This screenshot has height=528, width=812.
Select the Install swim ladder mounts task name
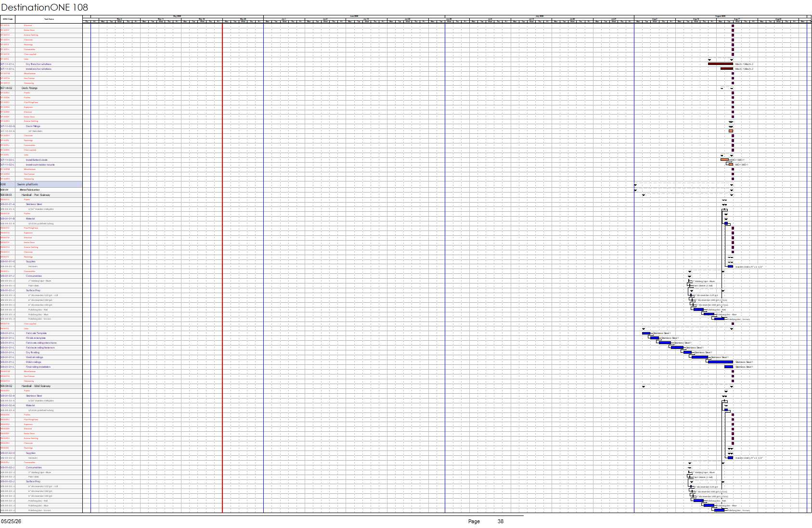40,165
